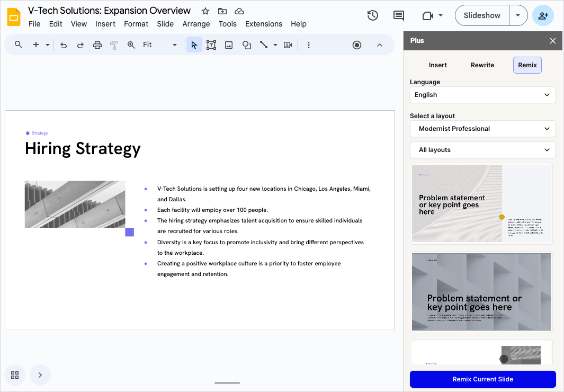
Task: Add a new slide plus icon
Action: (36, 44)
